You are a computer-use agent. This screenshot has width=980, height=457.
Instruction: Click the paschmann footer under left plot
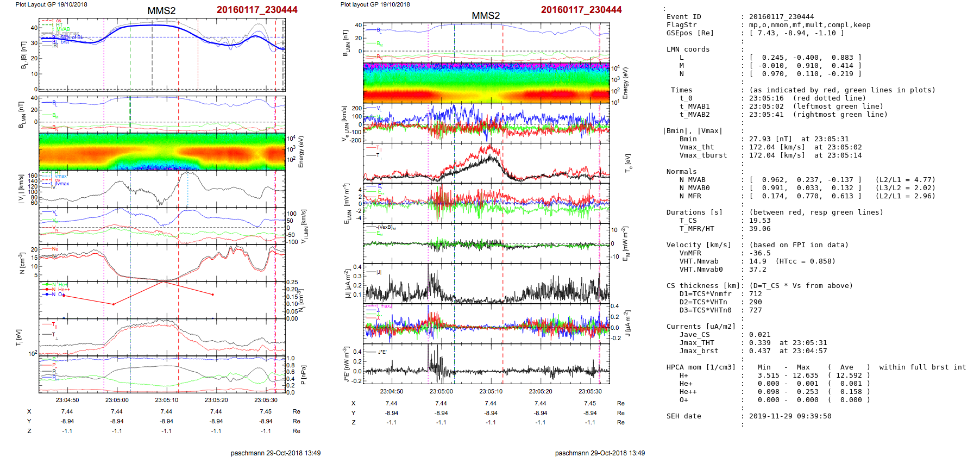tap(275, 453)
